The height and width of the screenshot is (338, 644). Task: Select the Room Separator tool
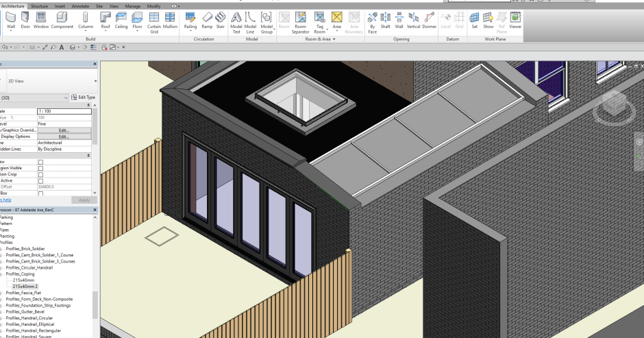coord(301,23)
